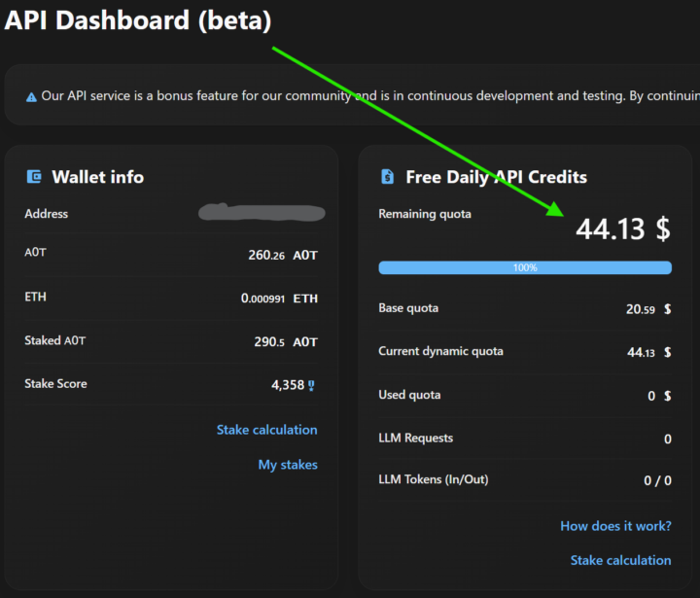The height and width of the screenshot is (598, 700).
Task: Click the Used quota label
Action: pos(409,395)
